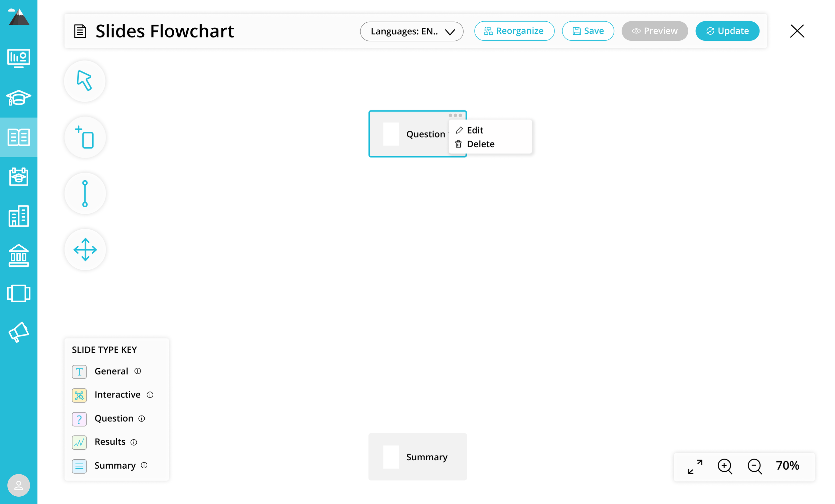Viewport: 835px width, 504px height.
Task: Toggle fullscreen expand arrows
Action: (695, 466)
